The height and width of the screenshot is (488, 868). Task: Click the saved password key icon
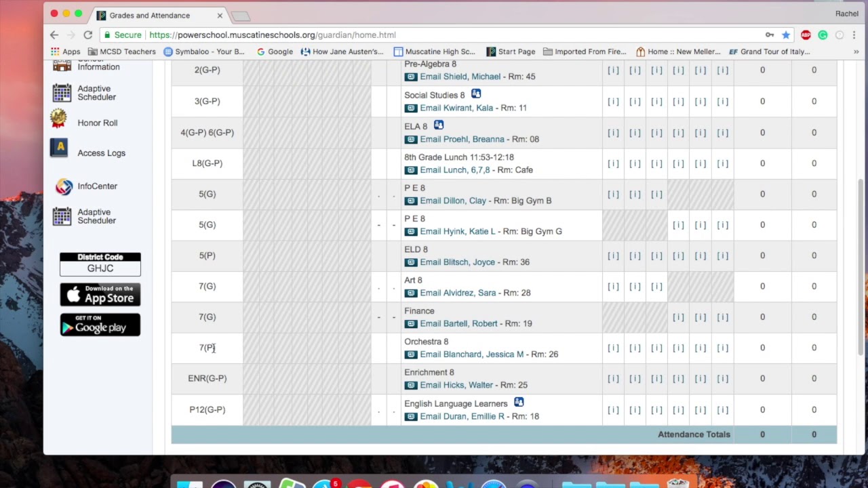[770, 35]
